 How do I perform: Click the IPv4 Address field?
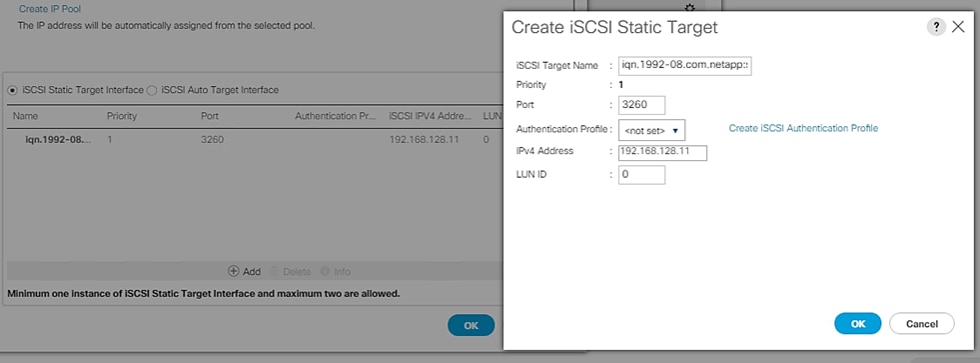coord(662,153)
